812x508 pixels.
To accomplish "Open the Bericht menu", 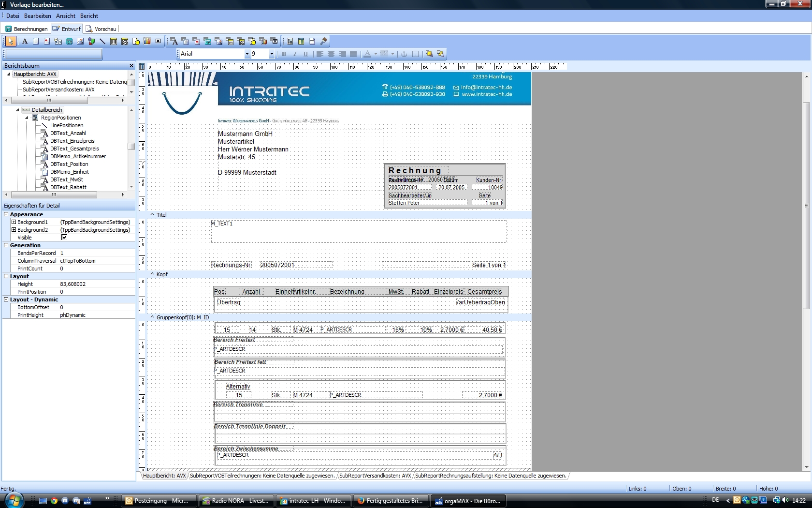I will click(89, 16).
